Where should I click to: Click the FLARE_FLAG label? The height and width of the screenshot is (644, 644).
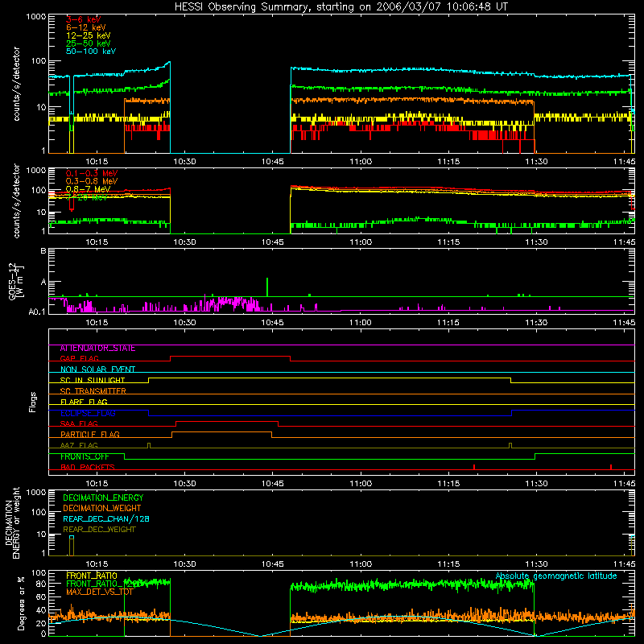coord(84,402)
